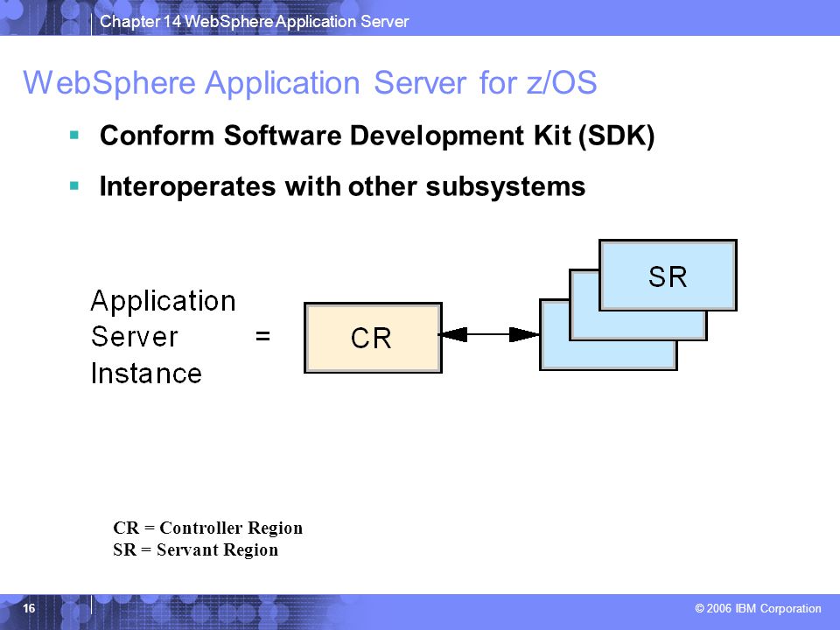Select the 'Application Server Instance' label
The width and height of the screenshot is (840, 630).
pyautogui.click(x=163, y=337)
